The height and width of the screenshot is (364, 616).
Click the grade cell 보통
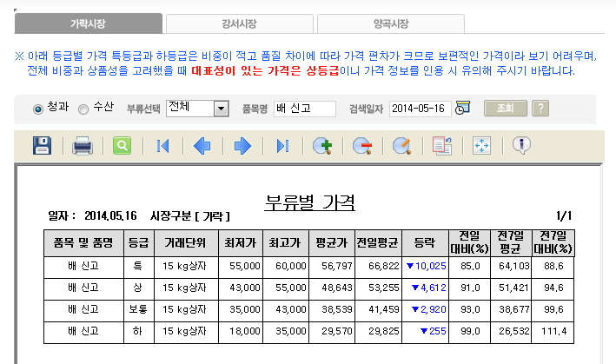point(138,309)
